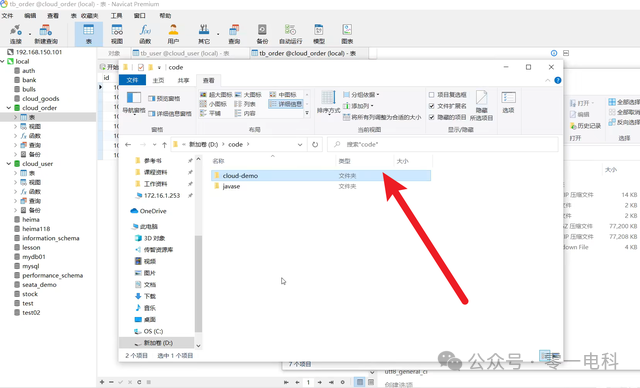
Task: Click 历史记录 in the background Explorer window
Action: pos(585,126)
